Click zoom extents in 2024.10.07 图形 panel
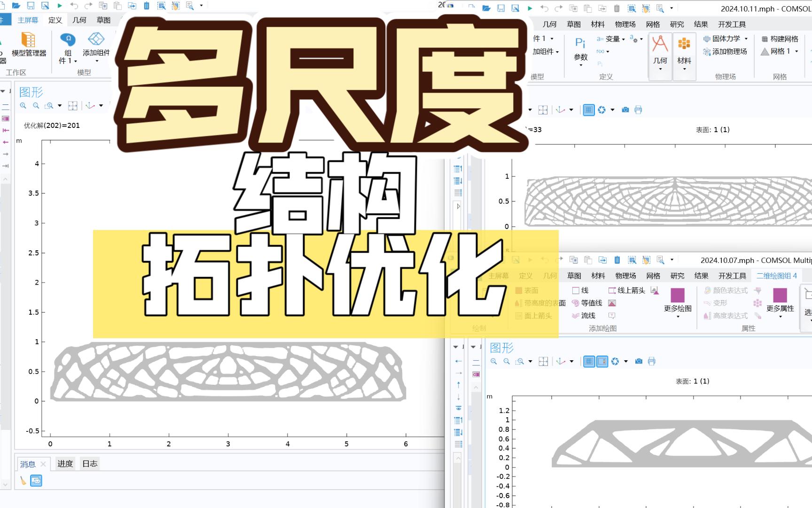This screenshot has height=508, width=812. pyautogui.click(x=543, y=362)
